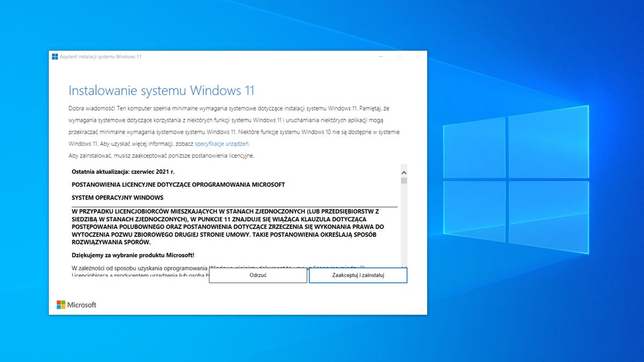Click the scrollbar up arrow on license text
This screenshot has width=644, height=362.
pos(404,172)
